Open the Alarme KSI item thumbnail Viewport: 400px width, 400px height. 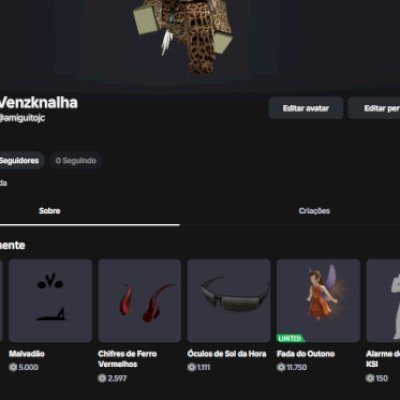click(383, 300)
